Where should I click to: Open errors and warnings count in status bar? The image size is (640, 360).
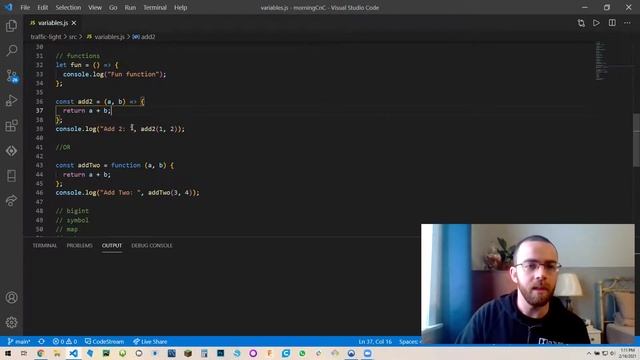point(65,341)
